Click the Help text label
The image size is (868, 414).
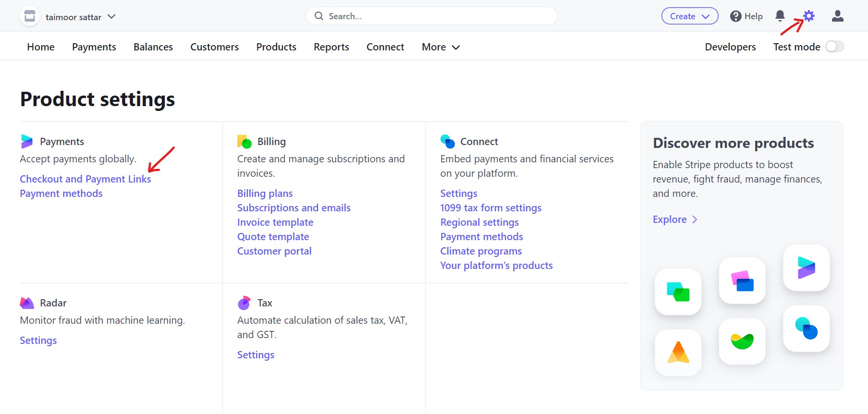[x=753, y=16]
